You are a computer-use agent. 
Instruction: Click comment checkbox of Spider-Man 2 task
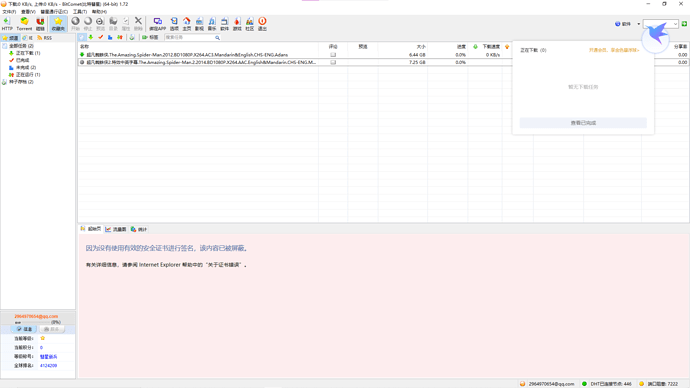(333, 62)
